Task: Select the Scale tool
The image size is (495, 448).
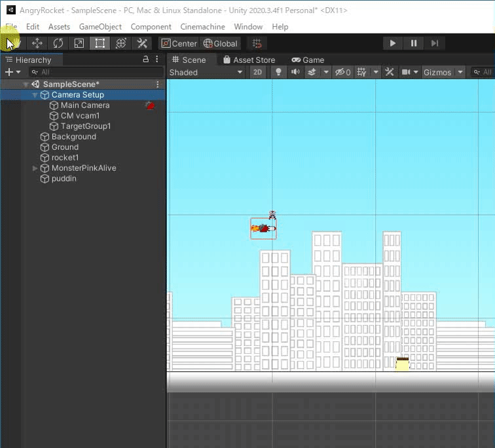Action: point(79,43)
